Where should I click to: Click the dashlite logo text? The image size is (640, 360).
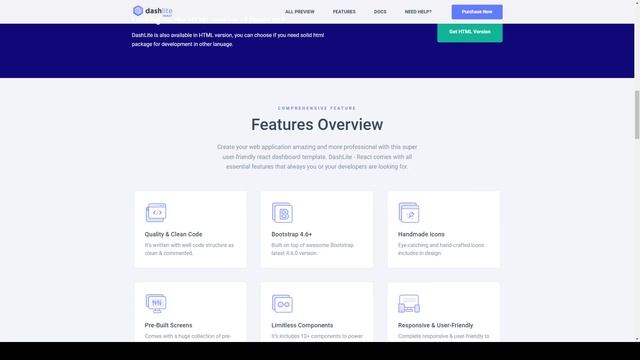click(159, 11)
